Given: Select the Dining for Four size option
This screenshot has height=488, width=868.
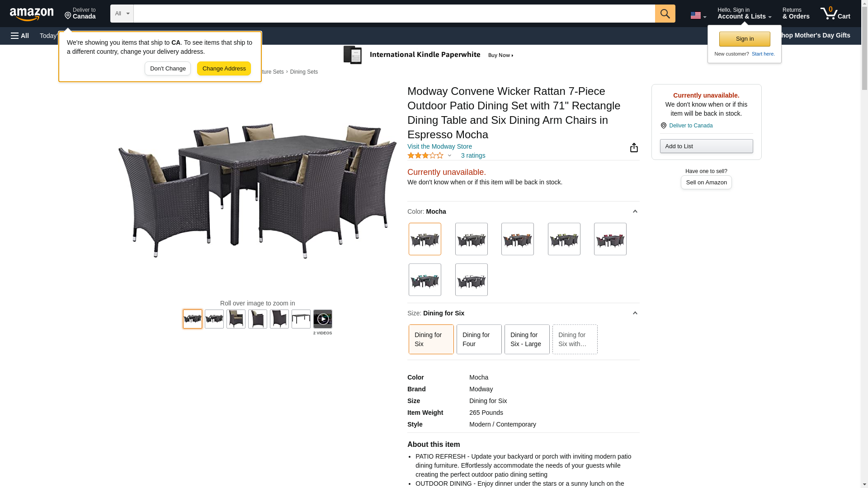Looking at the screenshot, I should 479,339.
